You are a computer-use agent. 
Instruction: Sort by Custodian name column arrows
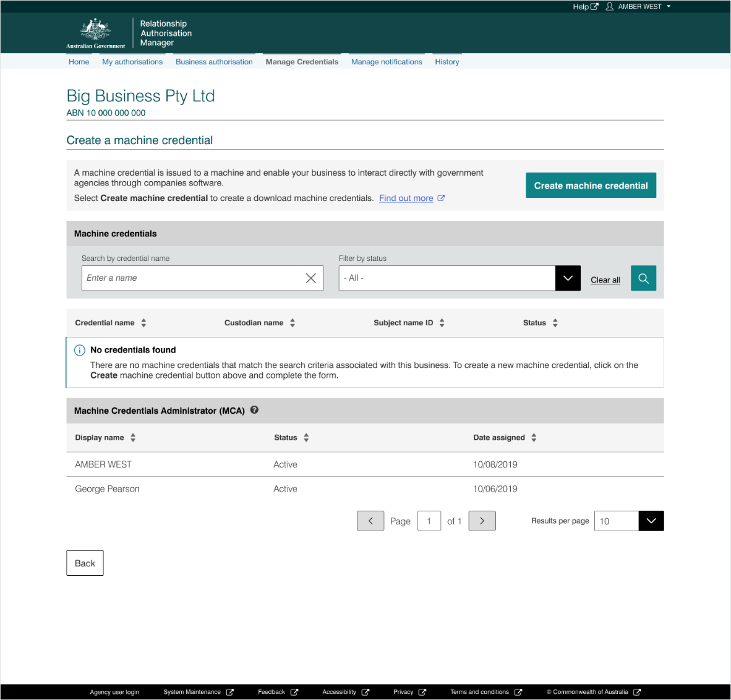point(293,323)
